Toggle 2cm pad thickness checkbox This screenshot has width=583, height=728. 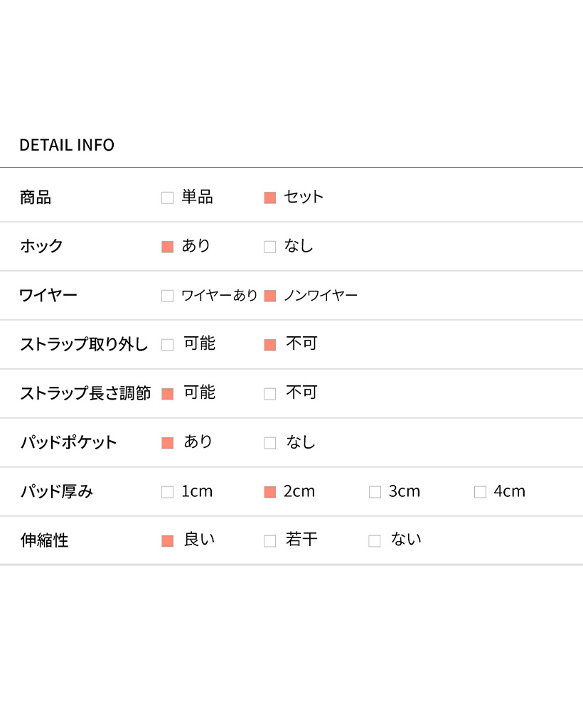coord(269,492)
